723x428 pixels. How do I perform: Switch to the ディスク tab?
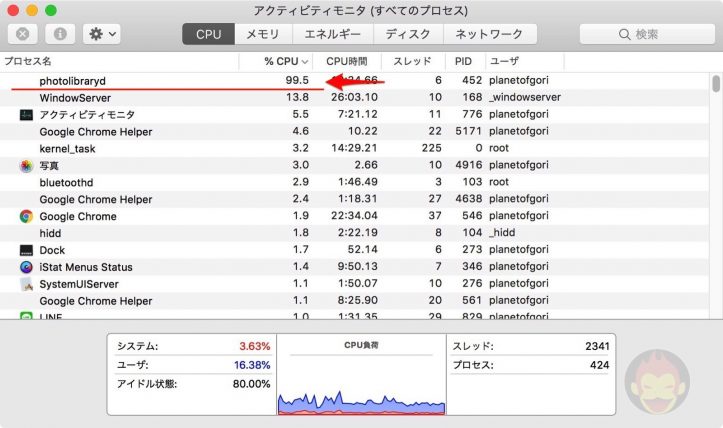pyautogui.click(x=408, y=34)
